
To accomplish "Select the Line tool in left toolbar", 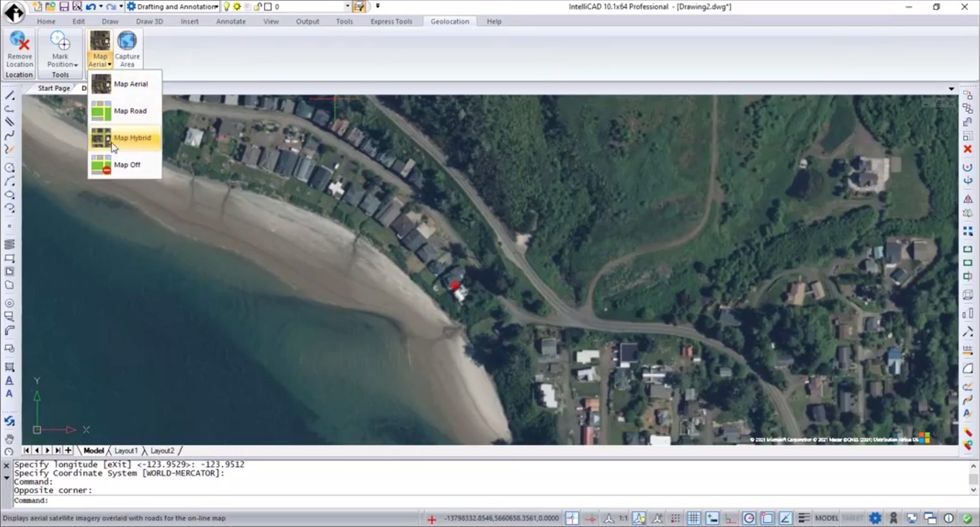I will click(9, 95).
